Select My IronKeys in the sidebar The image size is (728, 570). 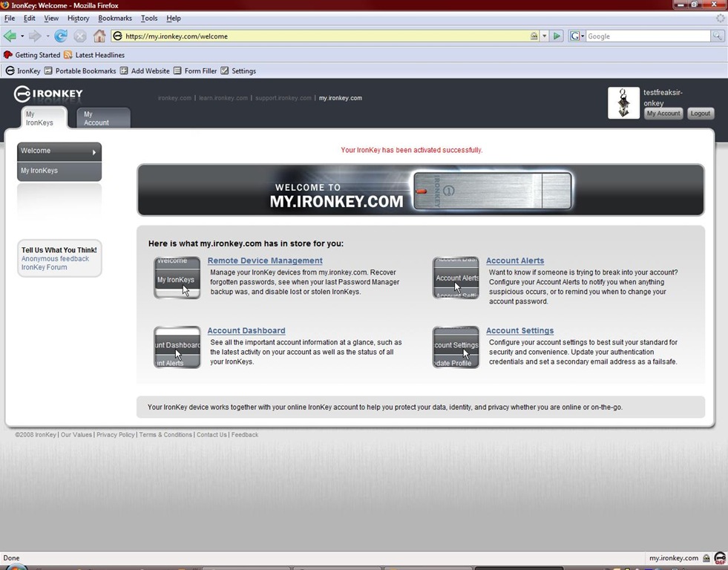[x=59, y=171]
